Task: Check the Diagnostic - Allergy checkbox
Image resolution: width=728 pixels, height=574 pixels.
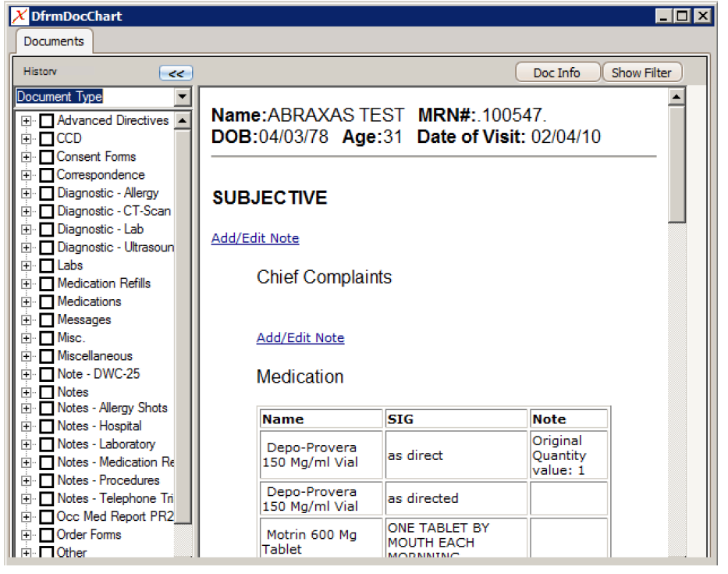Action: pos(47,194)
